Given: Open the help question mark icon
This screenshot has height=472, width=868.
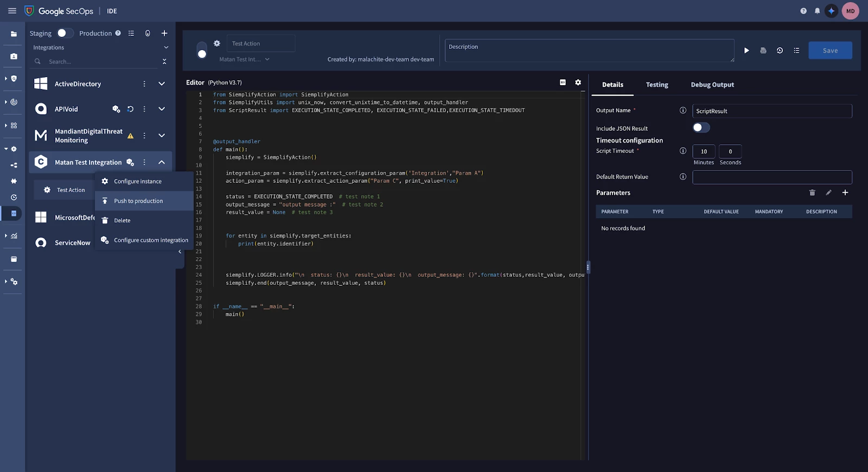Looking at the screenshot, I should tap(803, 11).
